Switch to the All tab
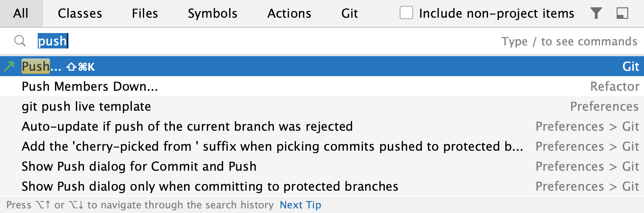The height and width of the screenshot is (213, 644). coord(21,13)
